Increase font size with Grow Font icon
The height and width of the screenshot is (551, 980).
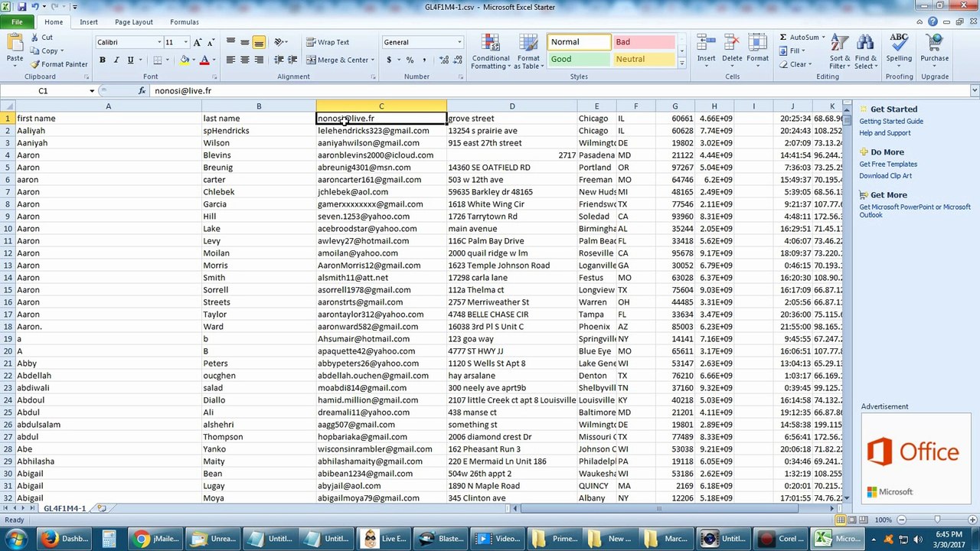198,42
